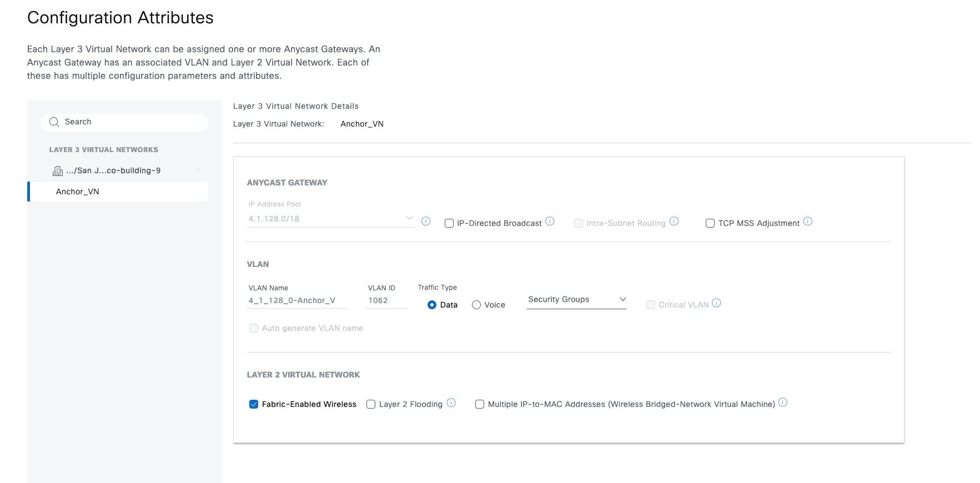980x483 pixels.
Task: Click TCP MSS Adjustment info icon
Action: pos(808,221)
